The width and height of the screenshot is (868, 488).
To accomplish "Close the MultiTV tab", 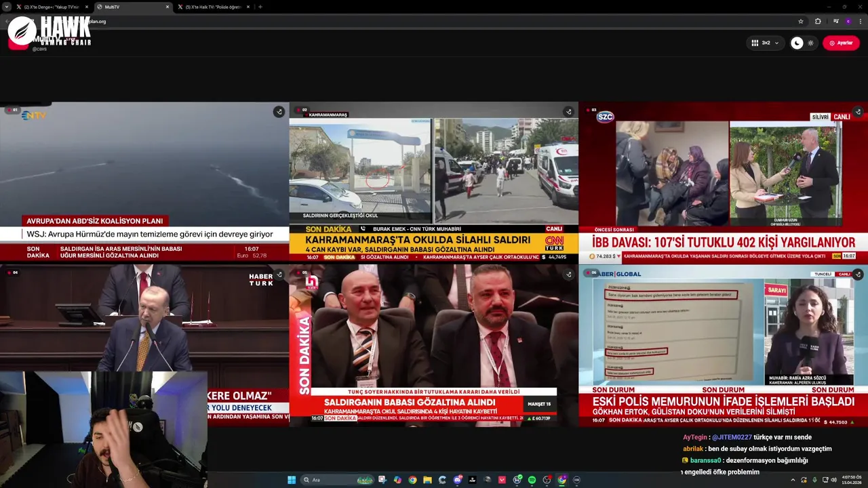I will [167, 7].
